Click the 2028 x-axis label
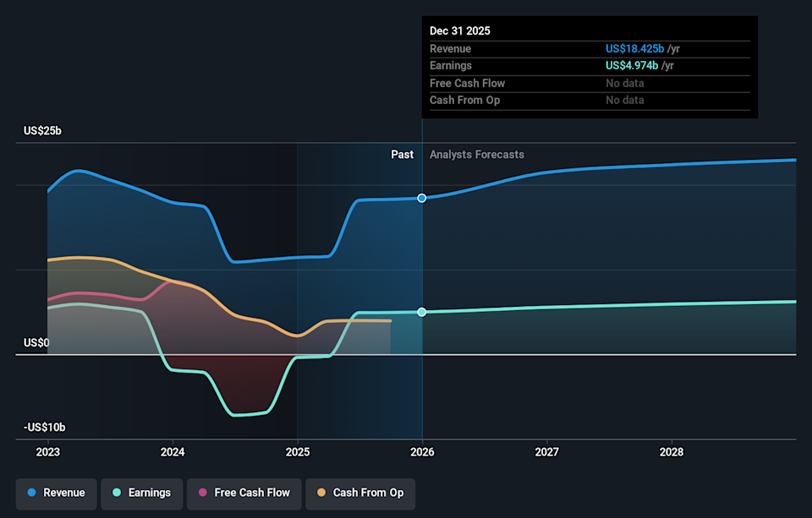The image size is (812, 518). tap(672, 452)
